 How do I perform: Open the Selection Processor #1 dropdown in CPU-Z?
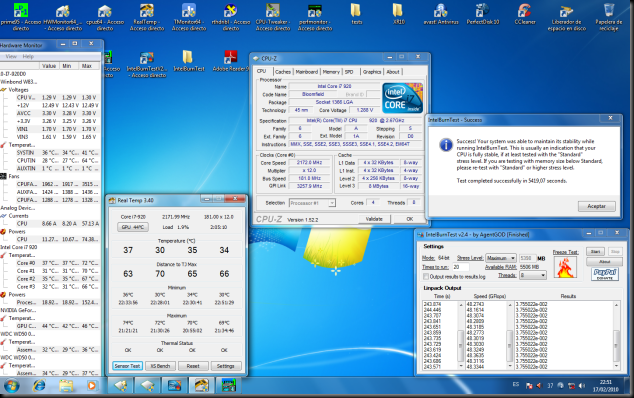312,203
